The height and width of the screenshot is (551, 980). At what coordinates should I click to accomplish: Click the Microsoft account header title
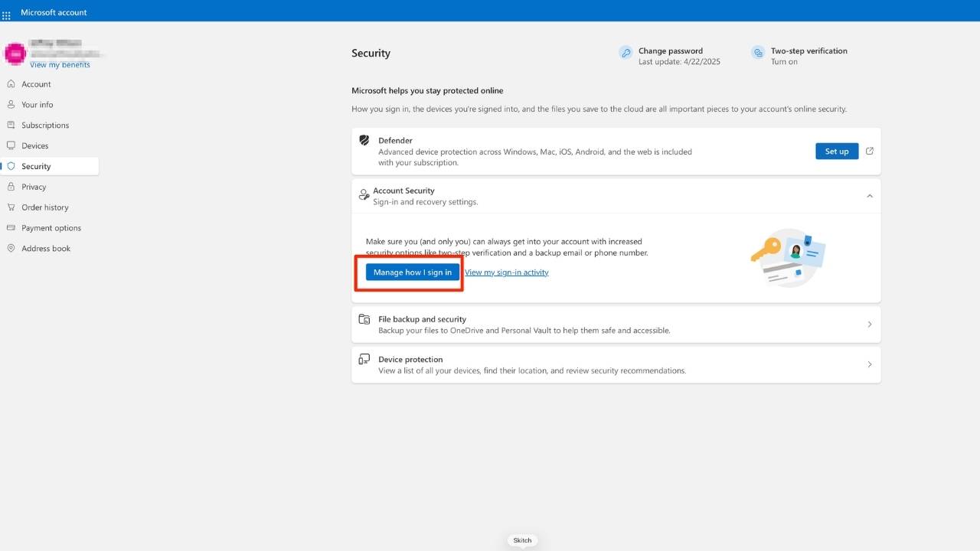pos(54,12)
